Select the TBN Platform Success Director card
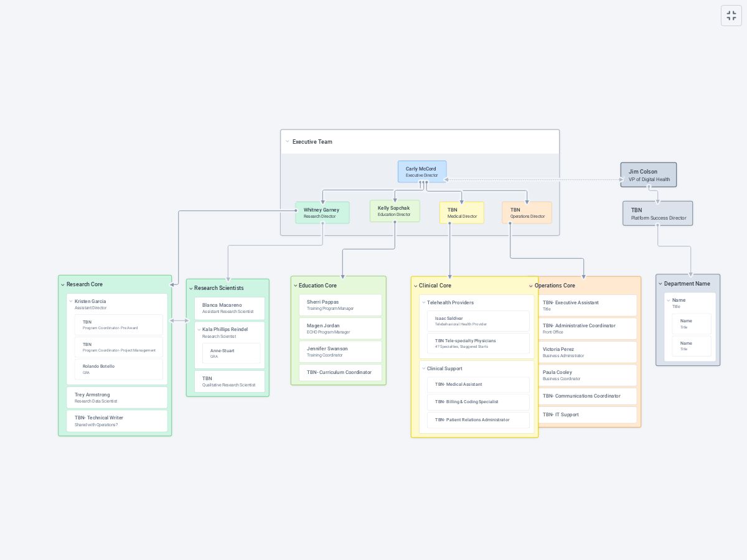 658,213
